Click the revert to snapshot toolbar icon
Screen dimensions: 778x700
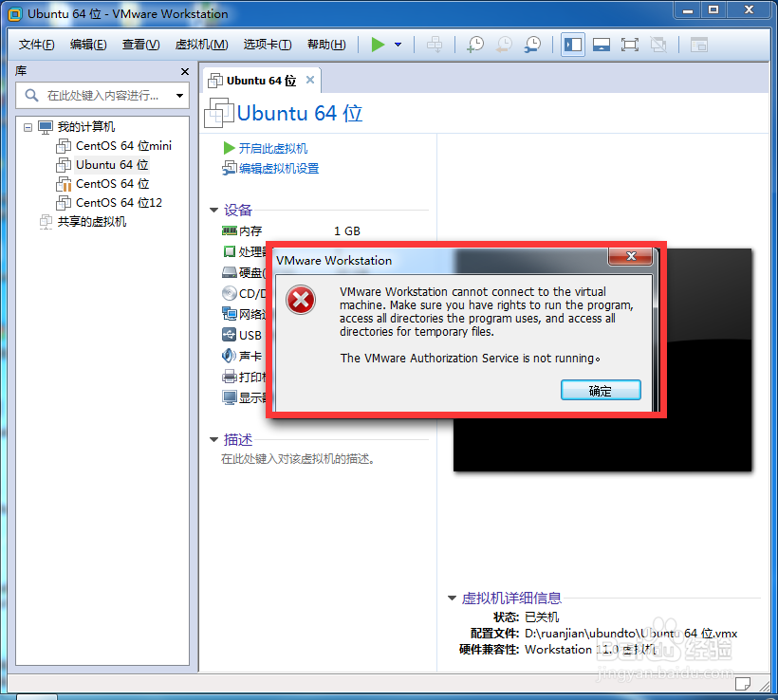[504, 45]
